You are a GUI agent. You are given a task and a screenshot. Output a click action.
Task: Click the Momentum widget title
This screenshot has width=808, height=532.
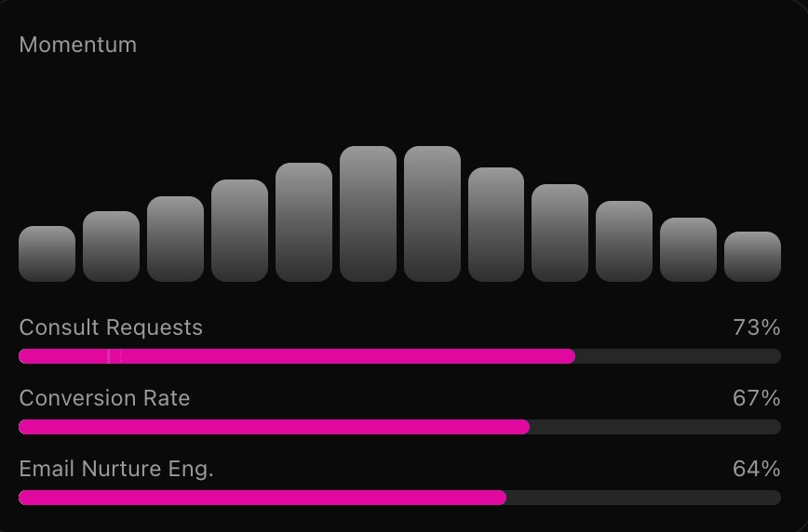coord(77,45)
